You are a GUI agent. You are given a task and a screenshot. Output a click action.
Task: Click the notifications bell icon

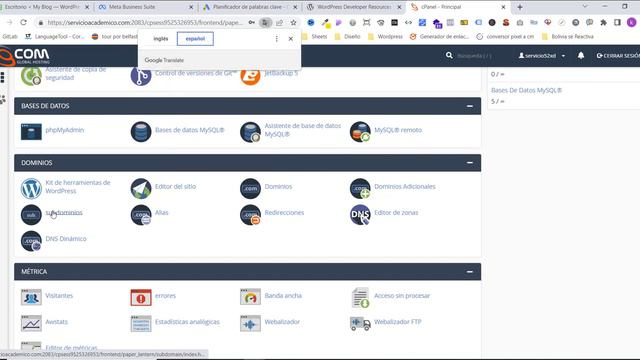click(581, 55)
